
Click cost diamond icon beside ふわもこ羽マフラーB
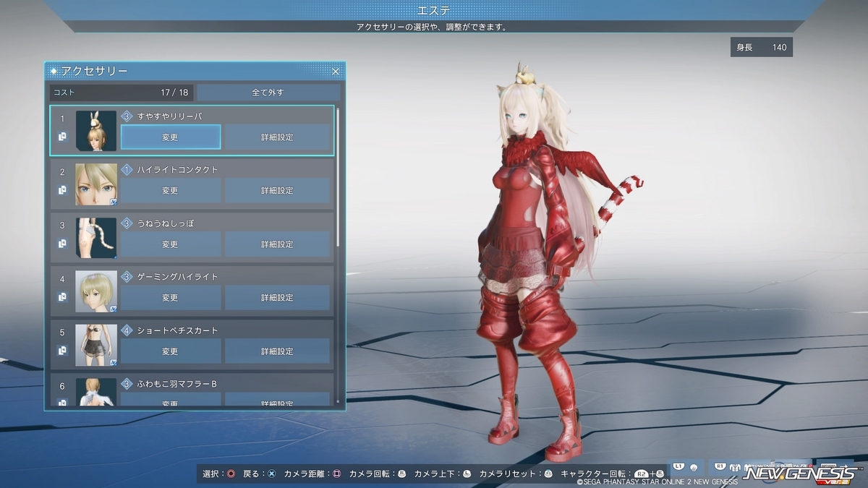pos(127,384)
